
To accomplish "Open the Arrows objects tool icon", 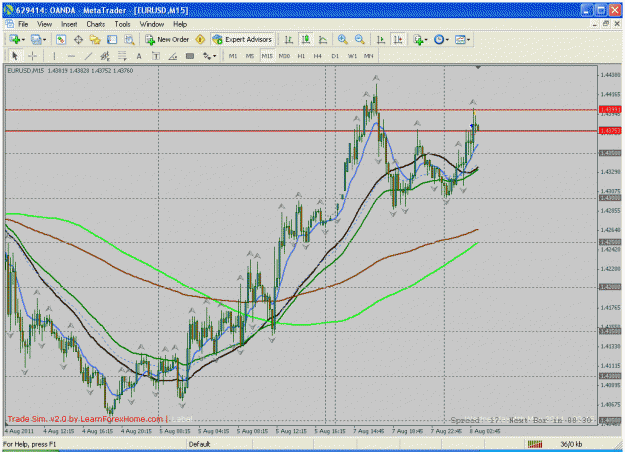I will click(x=207, y=56).
